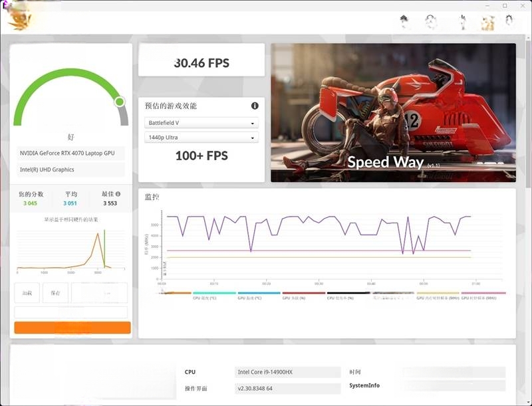The image size is (532, 406).
Task: Toggle the teal CPU 温度 (°C) legend entry
Action: 214,296
